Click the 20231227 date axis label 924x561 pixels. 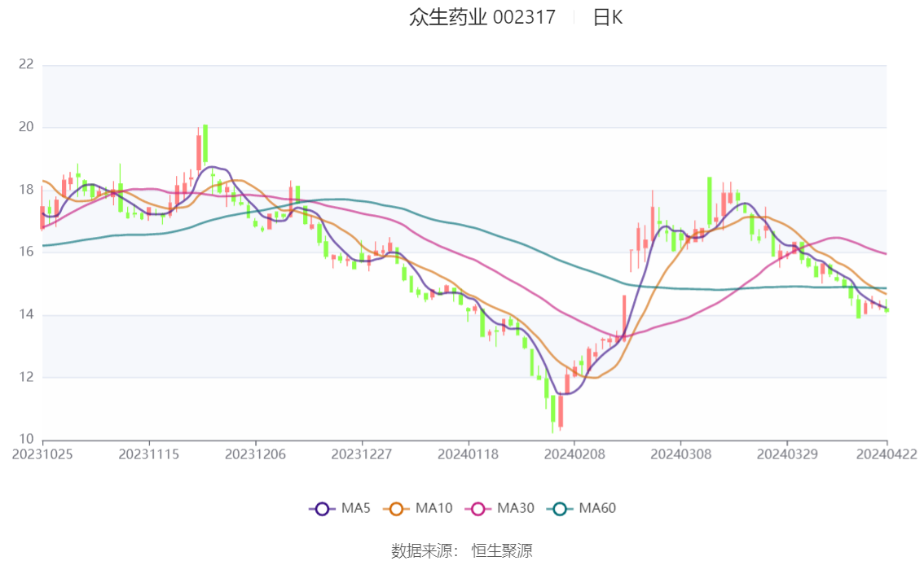click(361, 454)
